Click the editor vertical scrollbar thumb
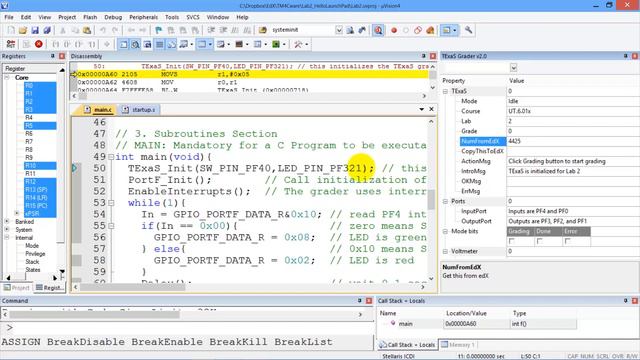 (431, 199)
